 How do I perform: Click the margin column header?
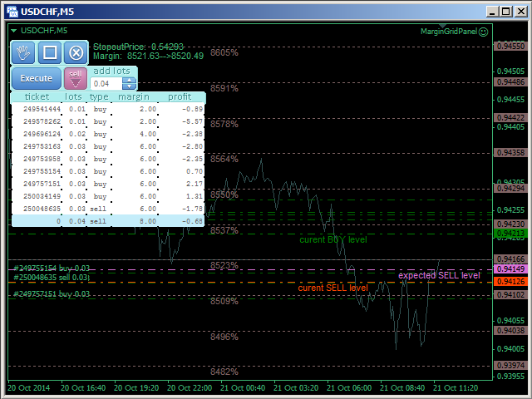[133, 97]
